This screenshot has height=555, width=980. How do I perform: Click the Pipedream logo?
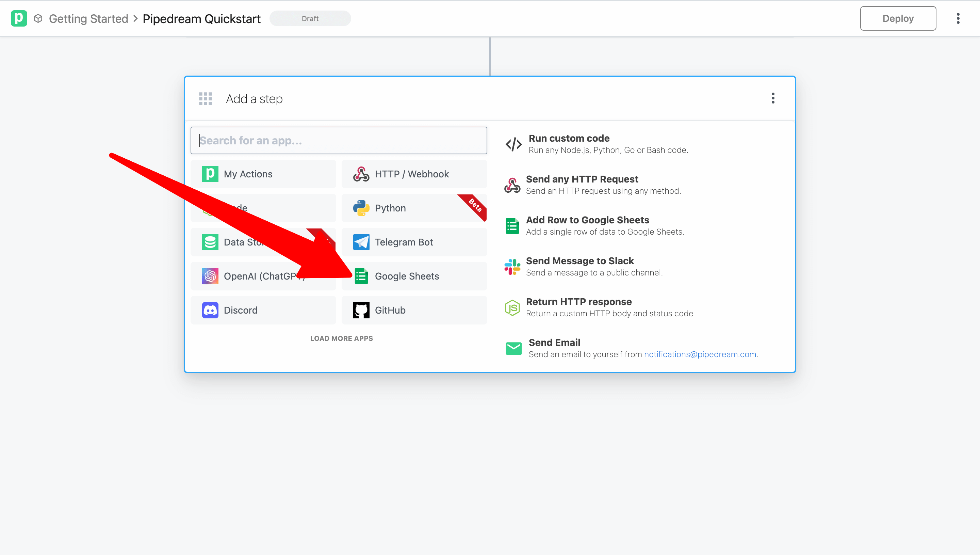[x=19, y=18]
